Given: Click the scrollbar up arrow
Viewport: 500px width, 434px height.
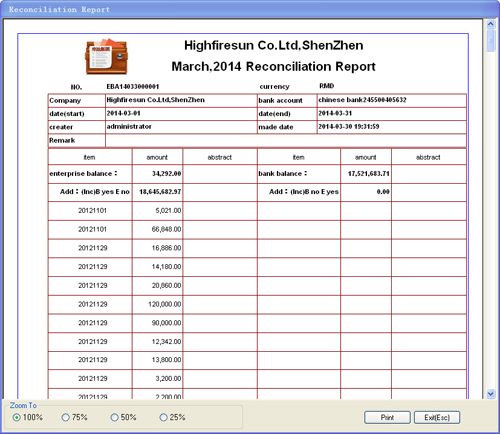Looking at the screenshot, I should click(490, 24).
